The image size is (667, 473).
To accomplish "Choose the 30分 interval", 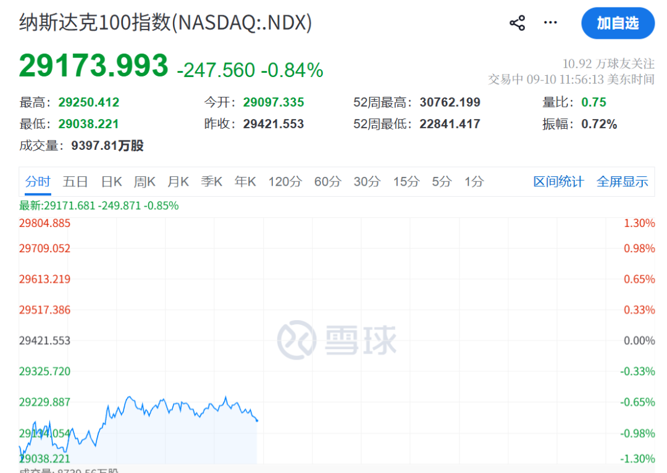I will (367, 182).
